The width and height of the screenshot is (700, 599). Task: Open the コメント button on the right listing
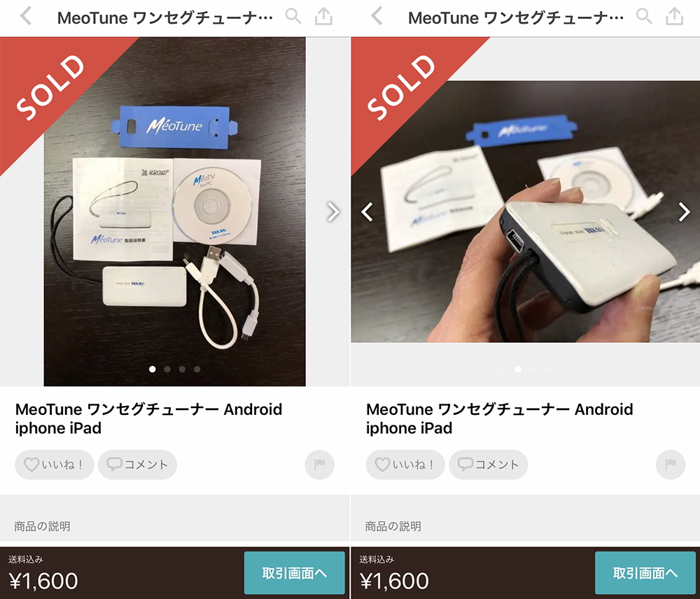point(489,465)
